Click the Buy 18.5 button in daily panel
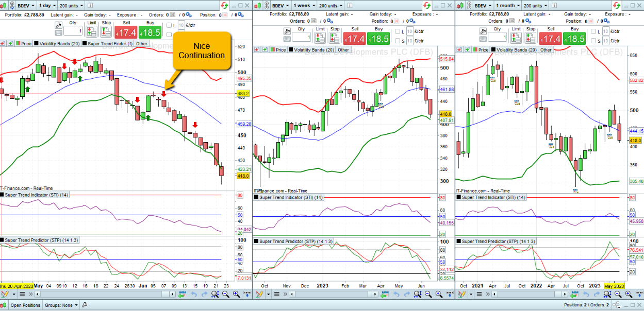 pyautogui.click(x=150, y=32)
